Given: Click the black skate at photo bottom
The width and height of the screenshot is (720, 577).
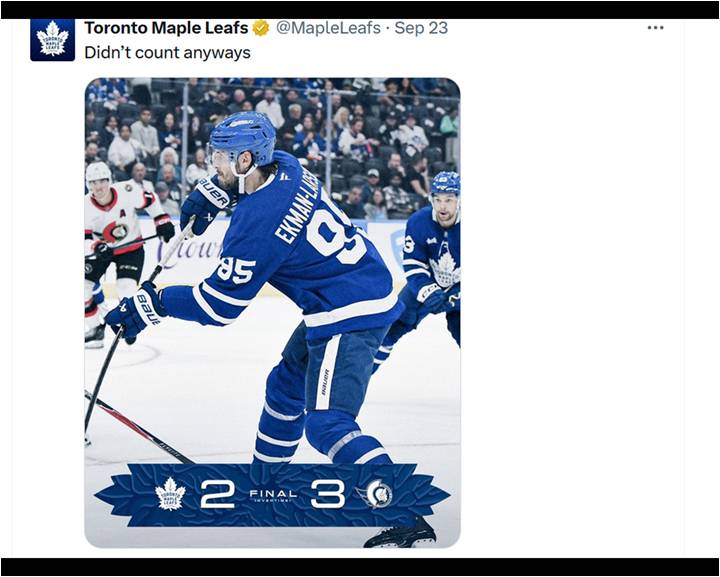Looking at the screenshot, I should pos(401,535).
